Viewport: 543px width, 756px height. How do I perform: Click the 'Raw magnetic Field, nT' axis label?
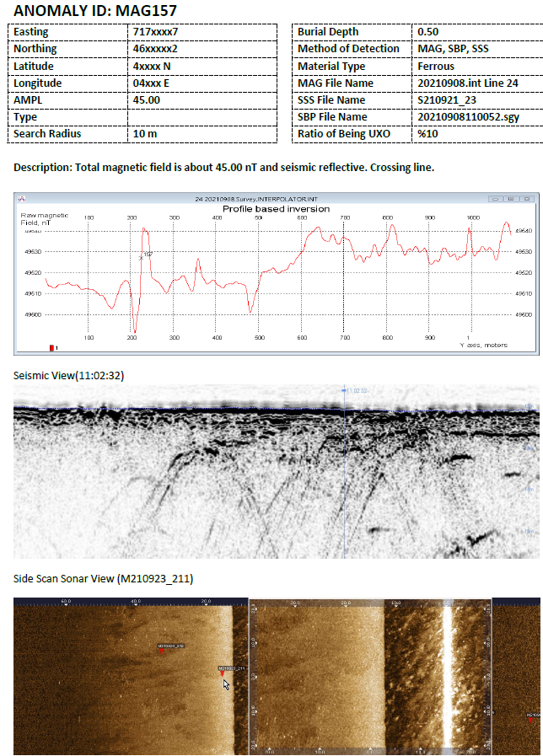(x=44, y=219)
